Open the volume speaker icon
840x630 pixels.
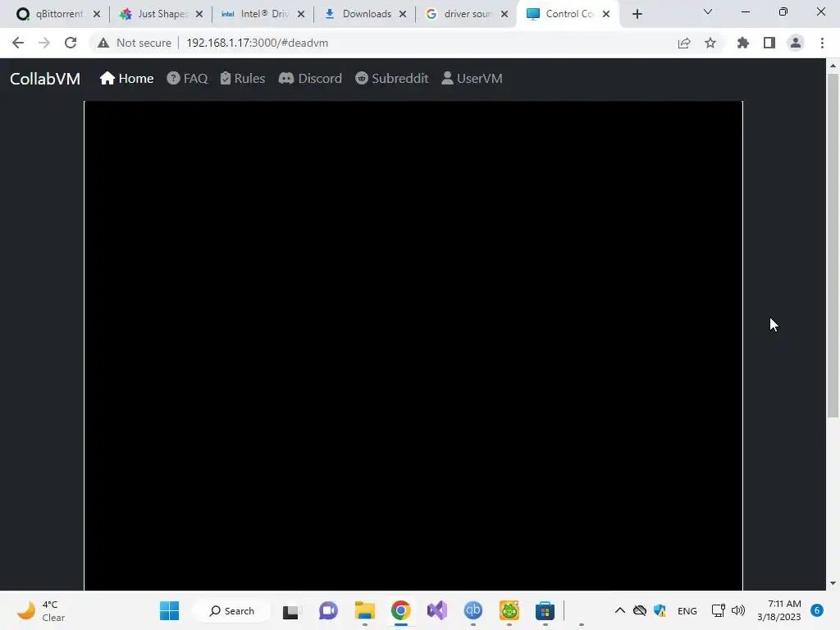click(x=738, y=610)
